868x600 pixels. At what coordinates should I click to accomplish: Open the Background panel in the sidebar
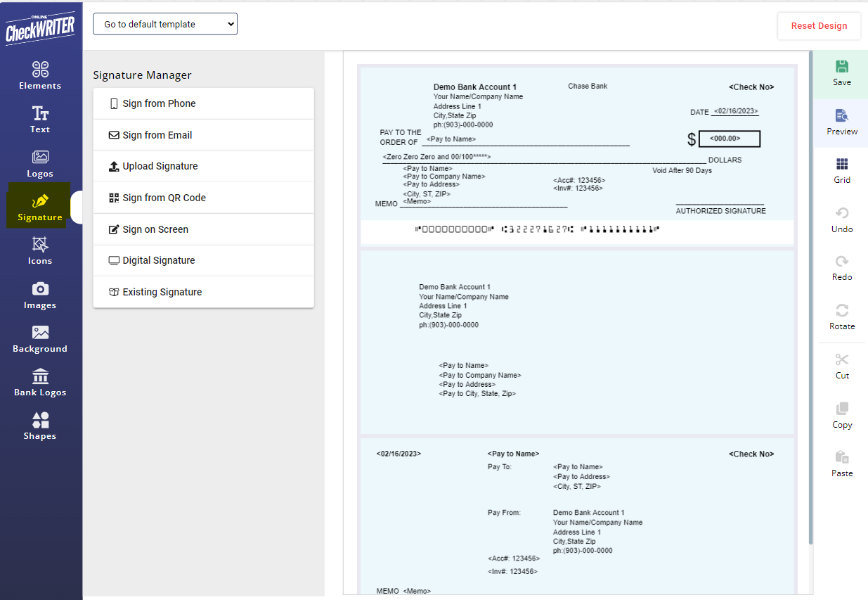coord(40,338)
